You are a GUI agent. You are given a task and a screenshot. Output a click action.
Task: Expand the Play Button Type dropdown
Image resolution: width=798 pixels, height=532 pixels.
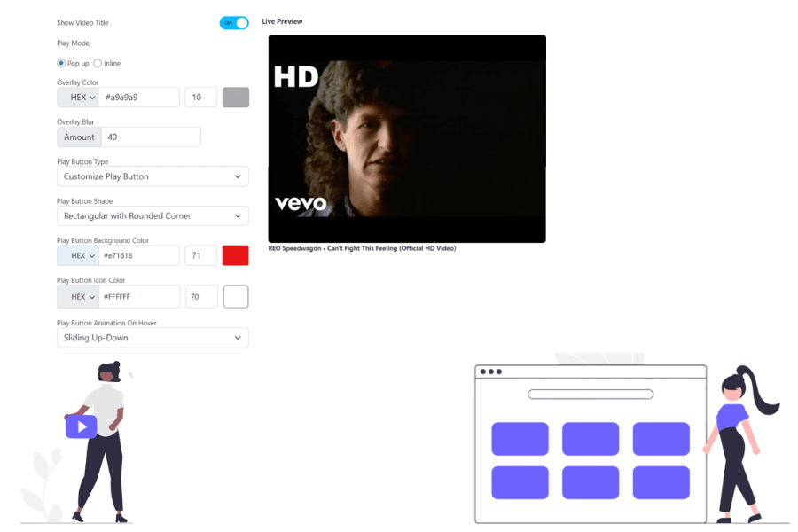click(x=153, y=176)
